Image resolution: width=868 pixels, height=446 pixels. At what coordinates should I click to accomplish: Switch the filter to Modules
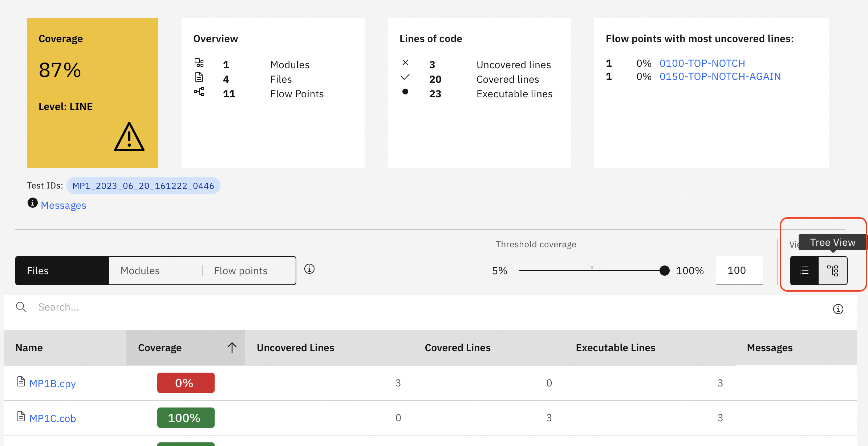pos(140,270)
